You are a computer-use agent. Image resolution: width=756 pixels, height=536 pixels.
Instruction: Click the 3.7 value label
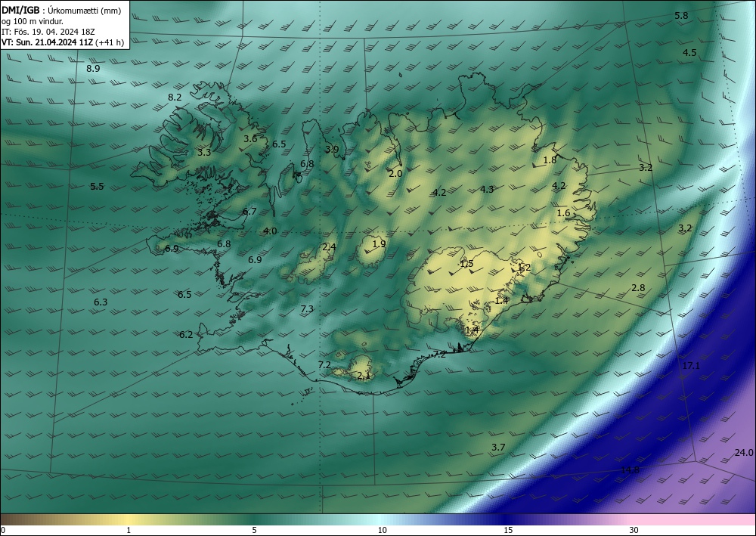498,448
